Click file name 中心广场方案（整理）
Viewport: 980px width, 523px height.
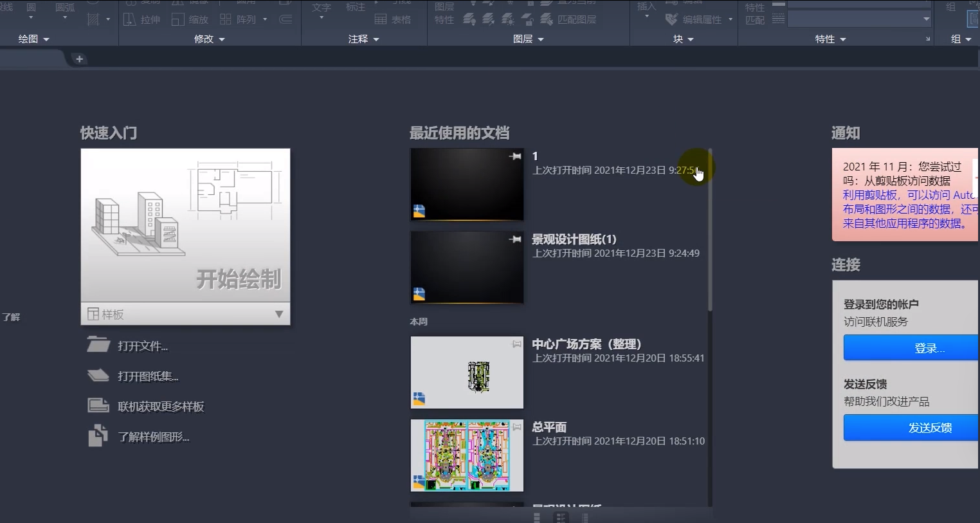point(586,344)
